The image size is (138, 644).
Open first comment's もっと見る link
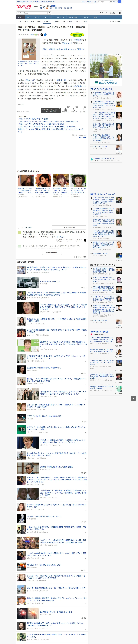[x=60, y=237]
